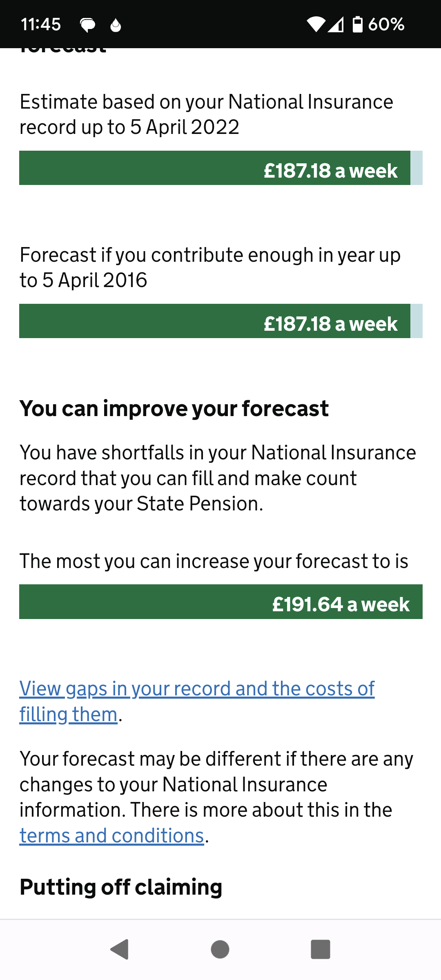The width and height of the screenshot is (441, 980).
Task: Tap the 11:45 clock in status bar
Action: (x=41, y=24)
